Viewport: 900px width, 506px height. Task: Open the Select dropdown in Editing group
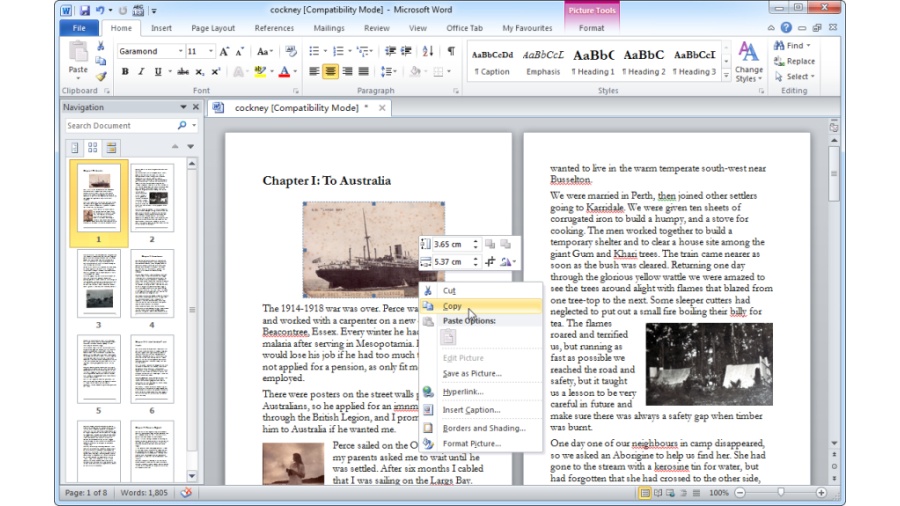coord(795,76)
